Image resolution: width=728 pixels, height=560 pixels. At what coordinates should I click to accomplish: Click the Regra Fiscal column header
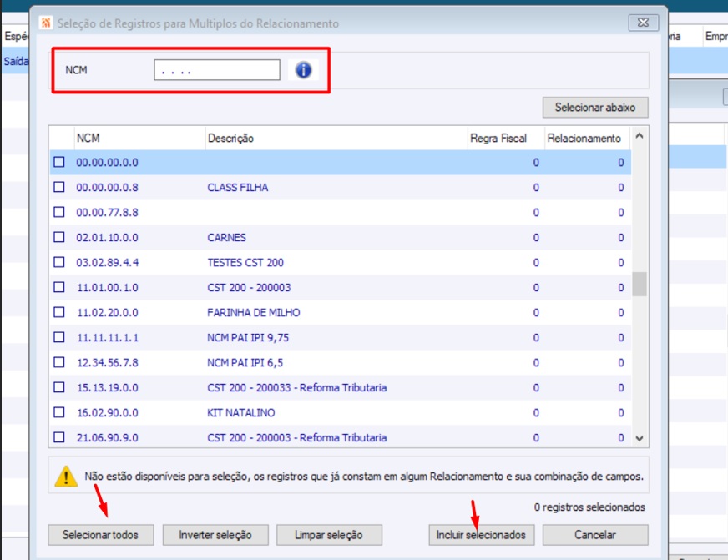[506, 139]
